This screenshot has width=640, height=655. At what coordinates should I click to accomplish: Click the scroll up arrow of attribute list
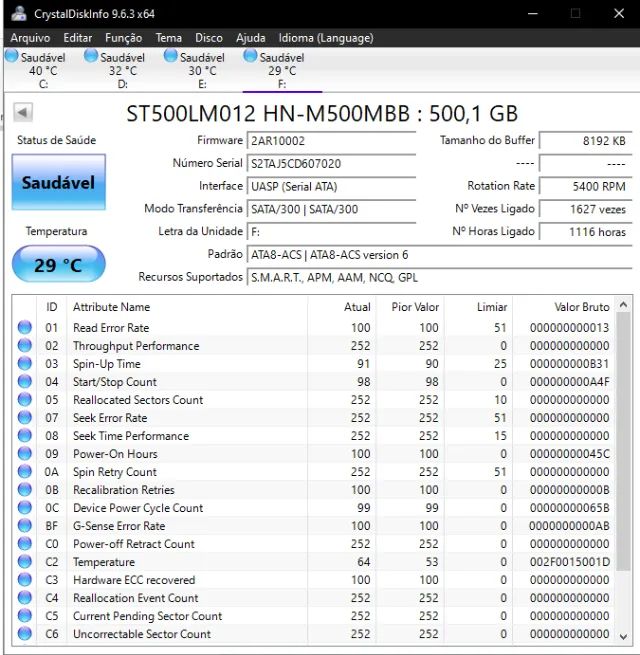click(623, 305)
